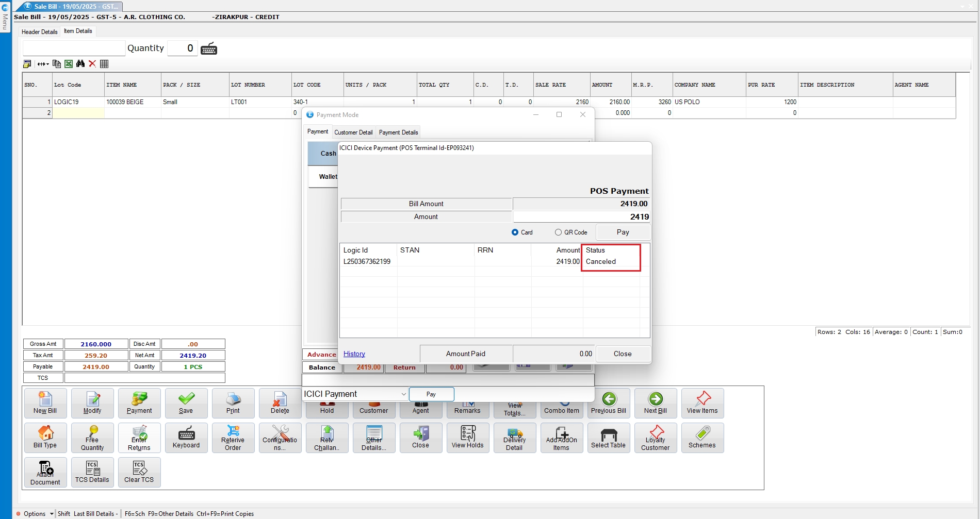Screen dimensions: 980x519
Task: Click the Excel export icon in grid toolbar
Action: (68, 64)
